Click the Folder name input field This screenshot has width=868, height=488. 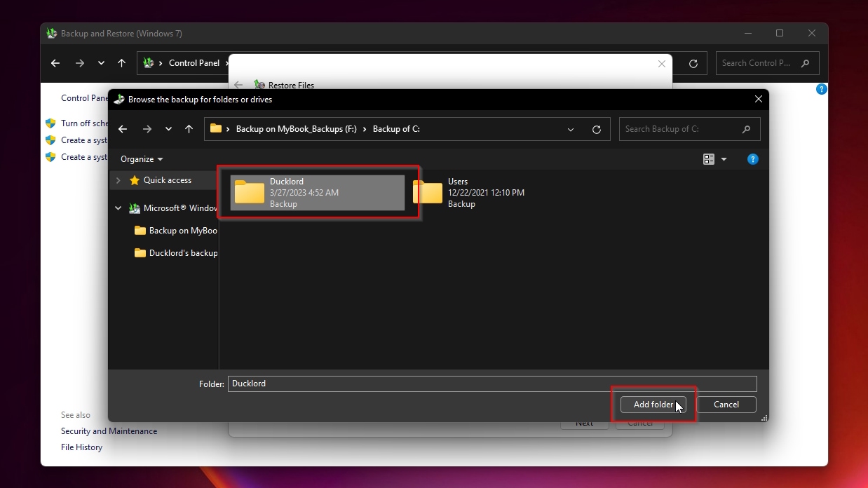click(491, 384)
